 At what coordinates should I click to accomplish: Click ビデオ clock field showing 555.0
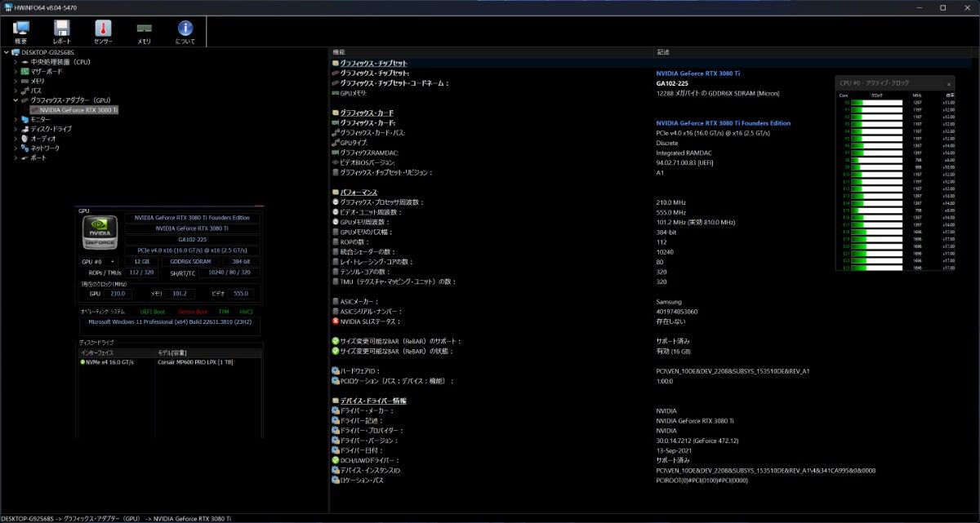pos(240,293)
